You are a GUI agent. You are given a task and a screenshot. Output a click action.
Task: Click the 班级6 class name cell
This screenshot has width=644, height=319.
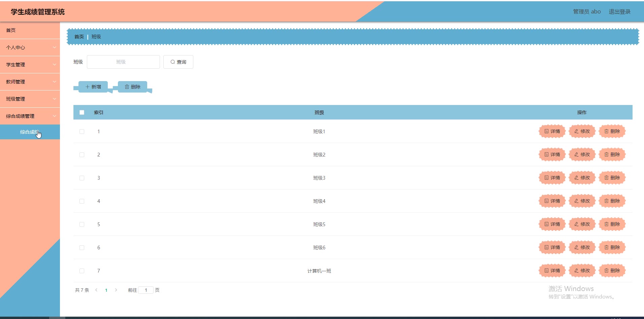(x=319, y=248)
